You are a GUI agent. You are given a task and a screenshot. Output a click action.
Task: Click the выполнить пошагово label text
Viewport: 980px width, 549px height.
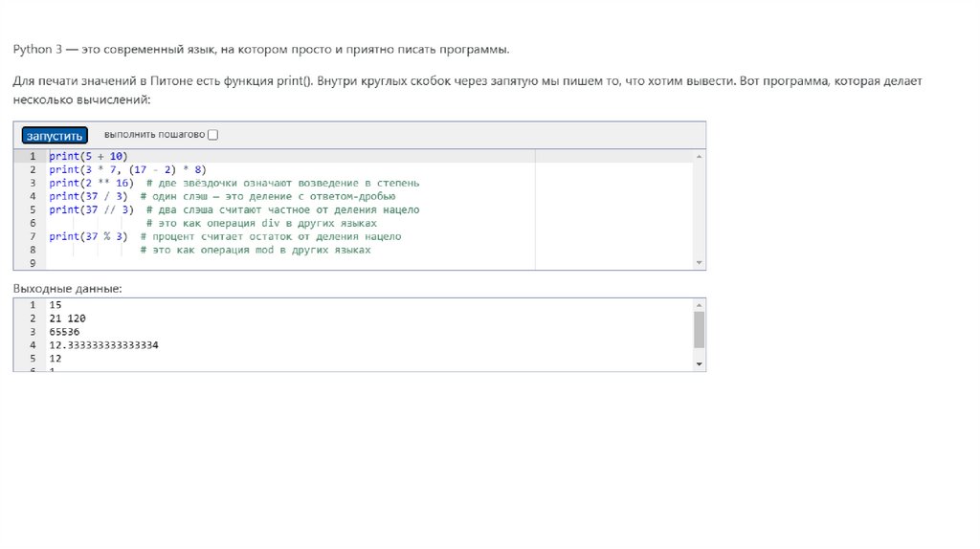pos(154,135)
